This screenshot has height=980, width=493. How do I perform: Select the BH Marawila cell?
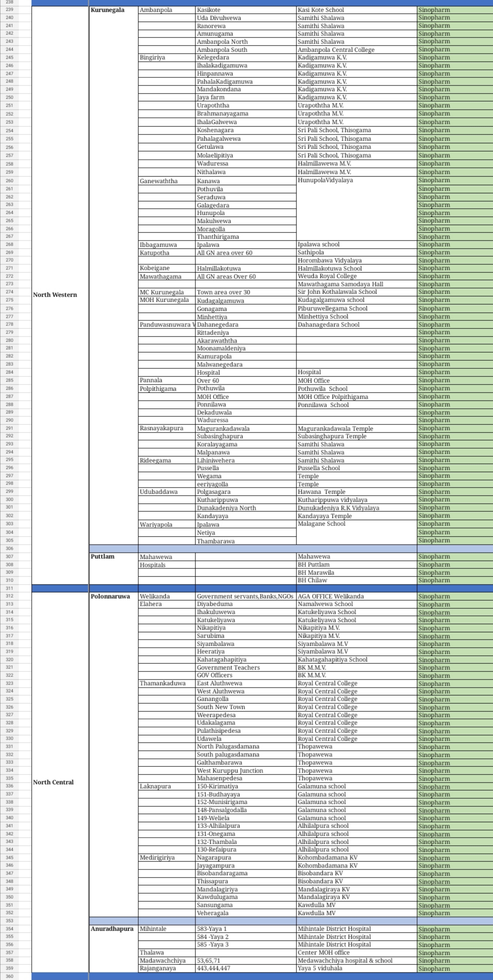(357, 572)
